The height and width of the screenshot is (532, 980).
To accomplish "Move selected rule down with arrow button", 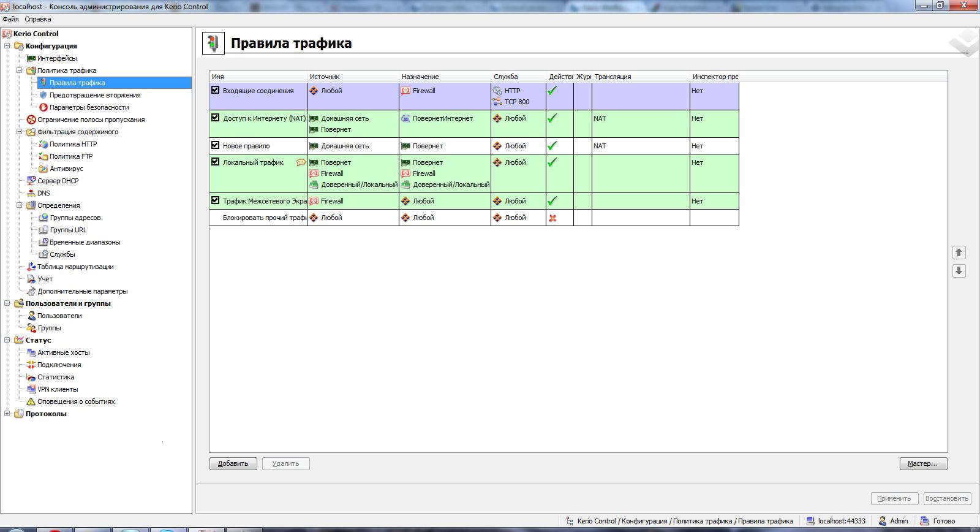I will coord(959,271).
